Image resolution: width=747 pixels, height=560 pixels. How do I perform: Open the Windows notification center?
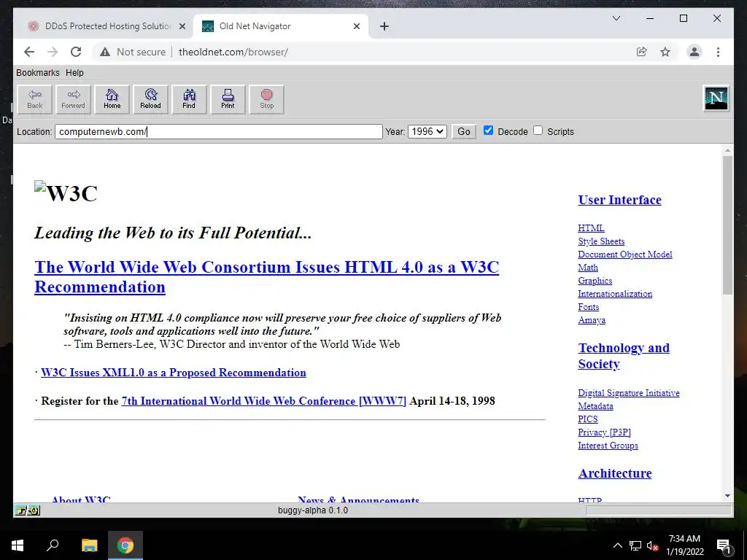pos(724,546)
